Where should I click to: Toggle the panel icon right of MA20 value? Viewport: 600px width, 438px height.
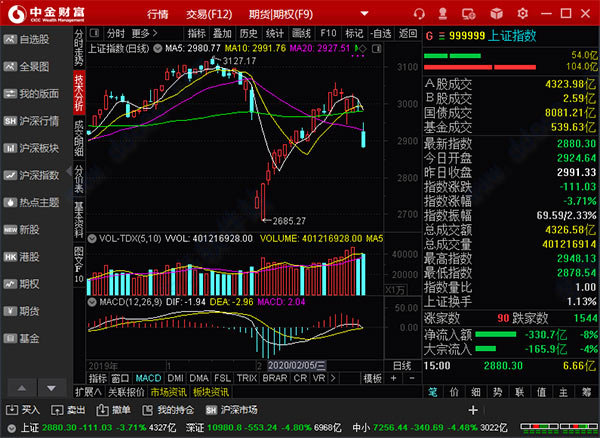coord(377,49)
